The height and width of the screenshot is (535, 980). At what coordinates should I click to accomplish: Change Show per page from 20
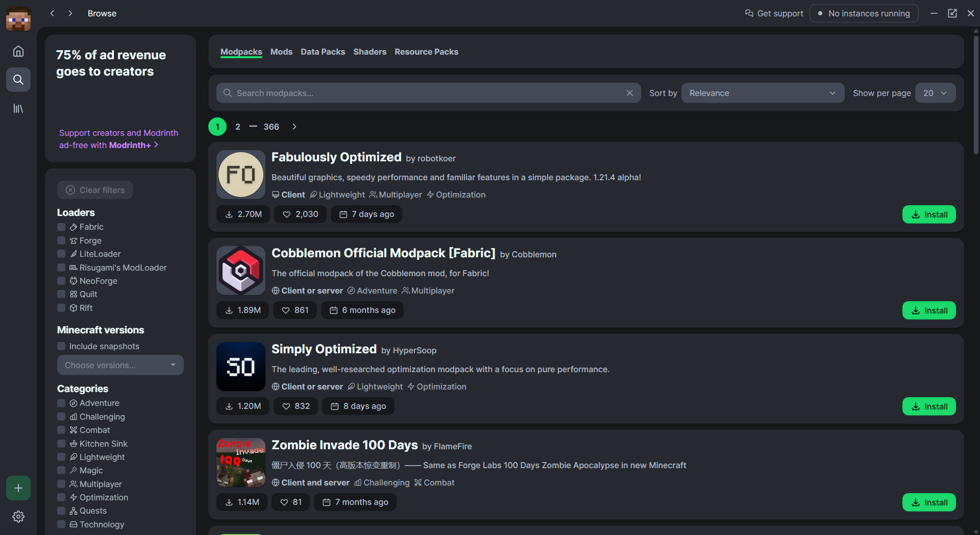pyautogui.click(x=935, y=93)
